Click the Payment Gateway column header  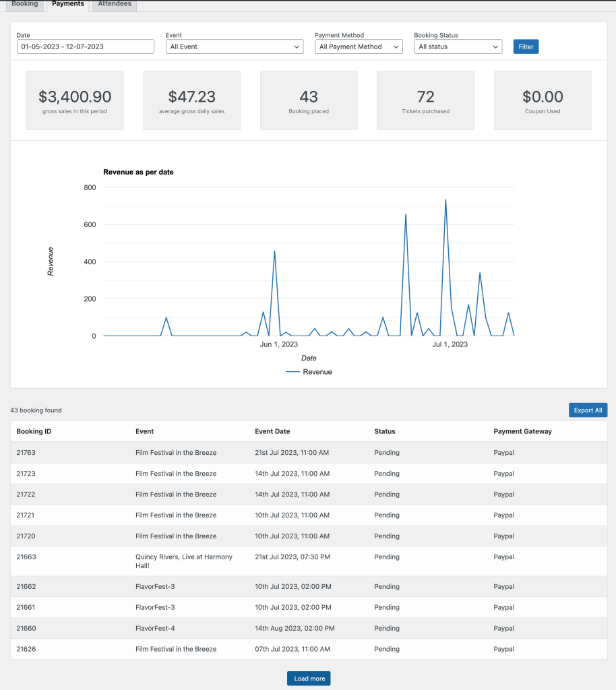pyautogui.click(x=522, y=431)
